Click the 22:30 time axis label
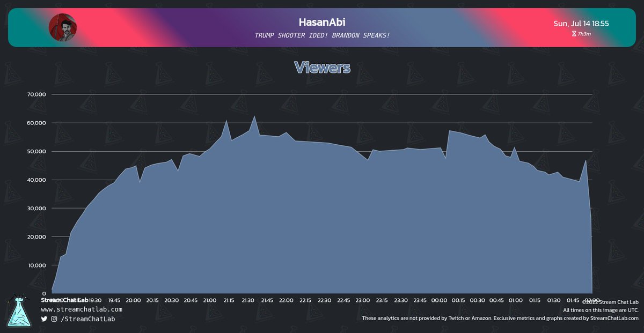644x333 pixels. pos(324,300)
